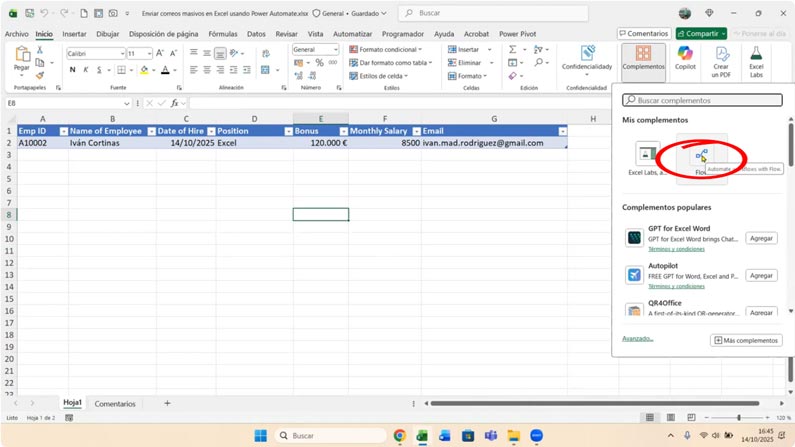The height and width of the screenshot is (447, 795).
Task: Open the Windows Start menu
Action: [261, 436]
